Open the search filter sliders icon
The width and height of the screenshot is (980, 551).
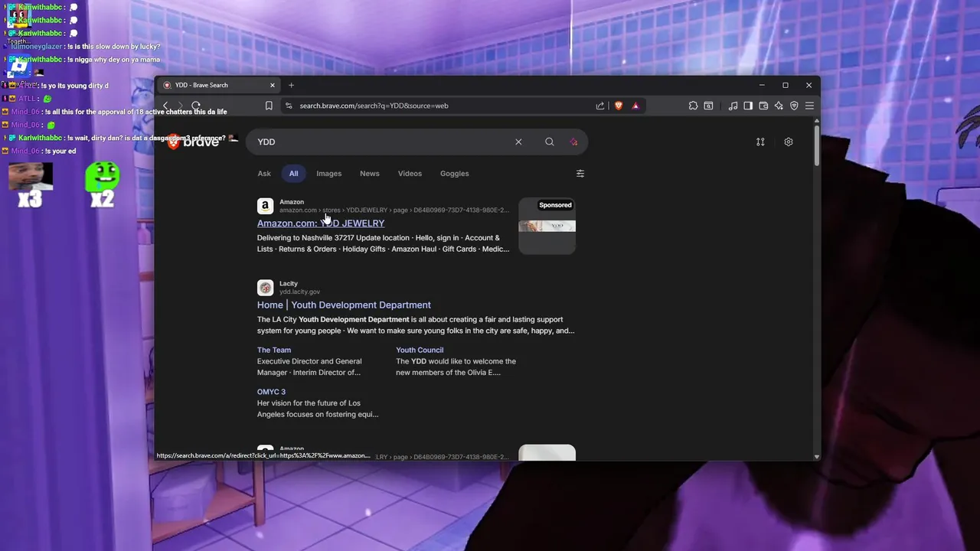click(x=580, y=174)
